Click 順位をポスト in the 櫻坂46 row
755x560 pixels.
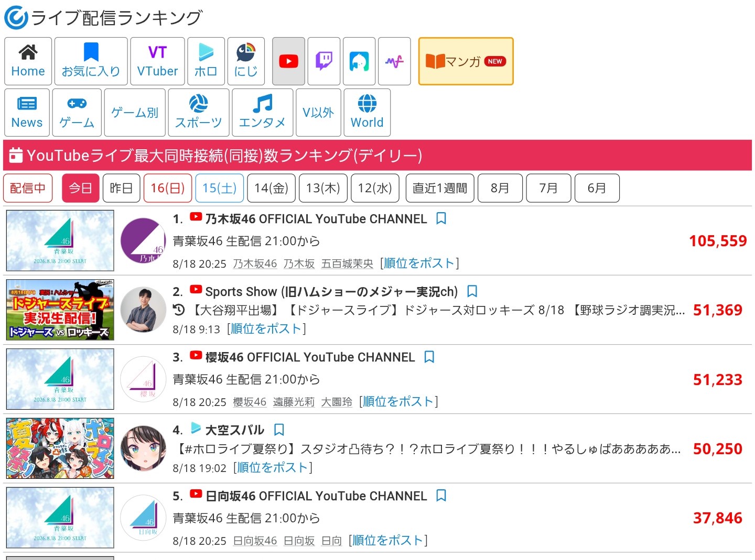(398, 402)
